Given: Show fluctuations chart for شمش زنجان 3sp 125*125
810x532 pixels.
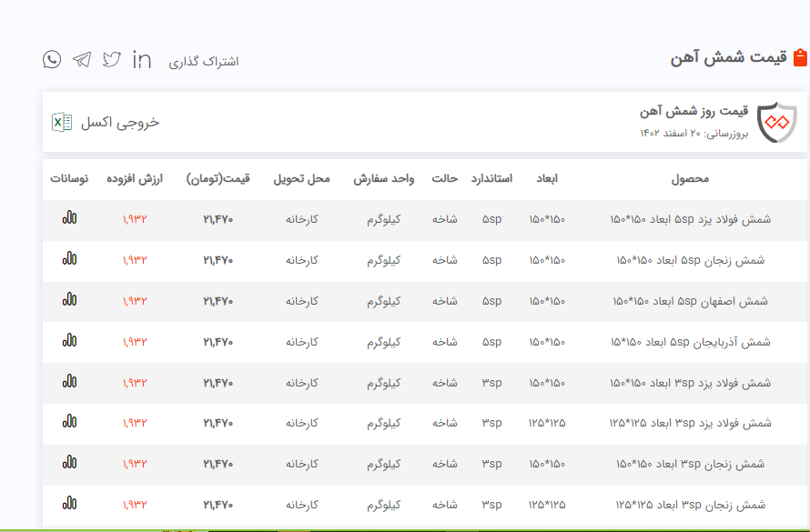Looking at the screenshot, I should 69,504.
